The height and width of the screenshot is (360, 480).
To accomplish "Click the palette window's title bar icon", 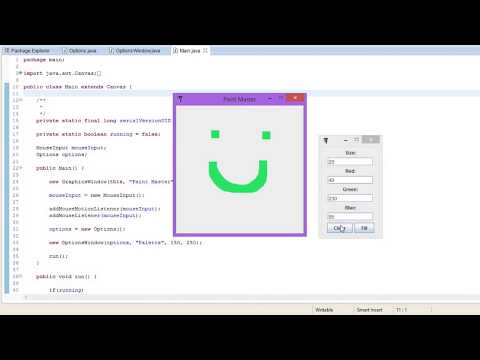I will (326, 141).
